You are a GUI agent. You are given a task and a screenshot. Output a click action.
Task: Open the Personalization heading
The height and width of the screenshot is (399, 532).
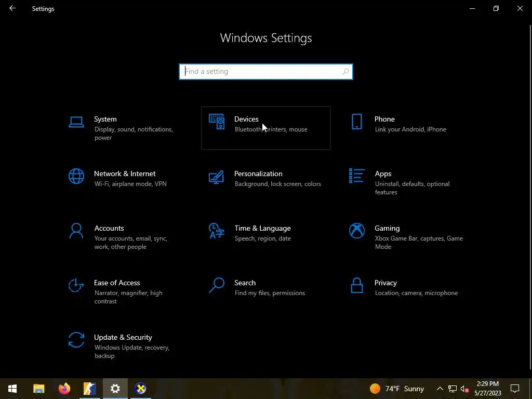point(258,174)
